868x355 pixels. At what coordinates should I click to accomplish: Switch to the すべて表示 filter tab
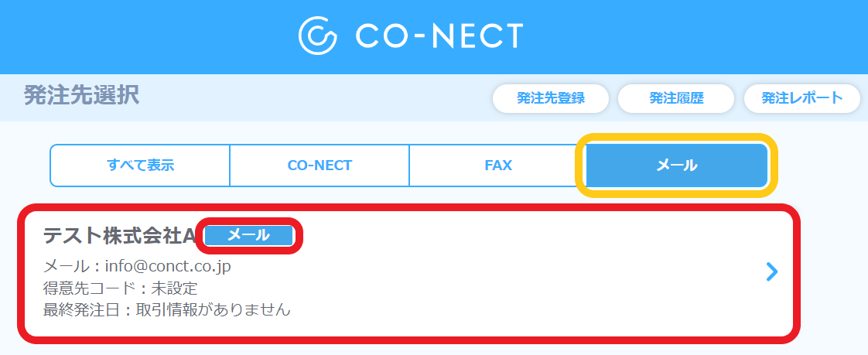click(x=140, y=165)
